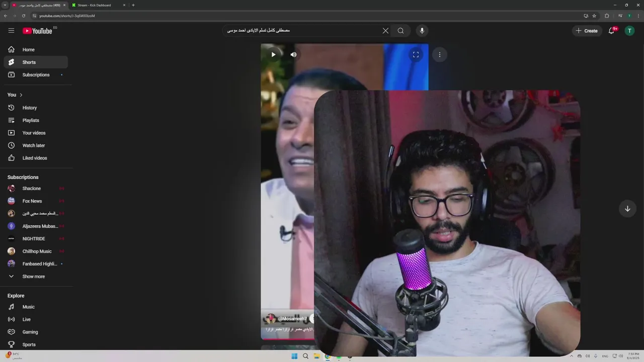Open the account avatar menu
644x362 pixels.
[x=629, y=31]
